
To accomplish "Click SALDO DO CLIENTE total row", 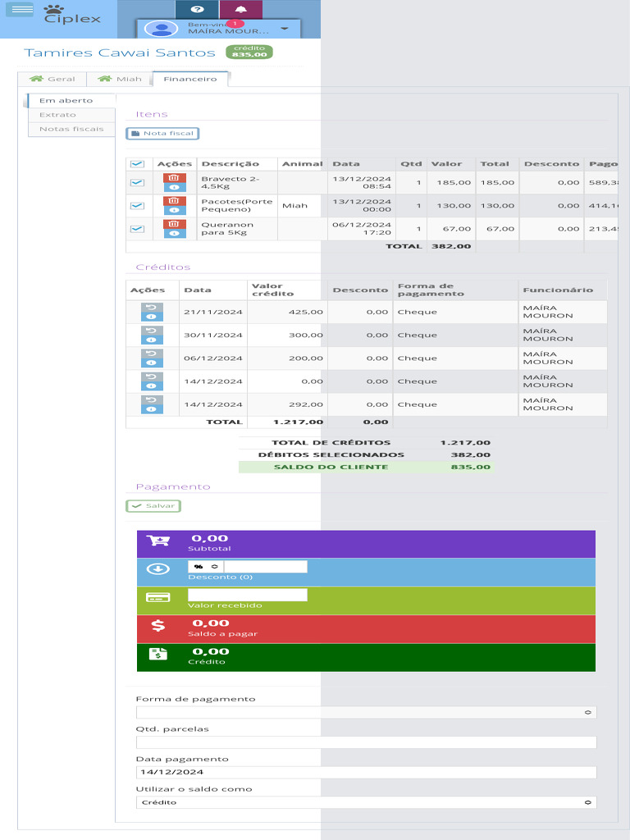I will [x=367, y=467].
